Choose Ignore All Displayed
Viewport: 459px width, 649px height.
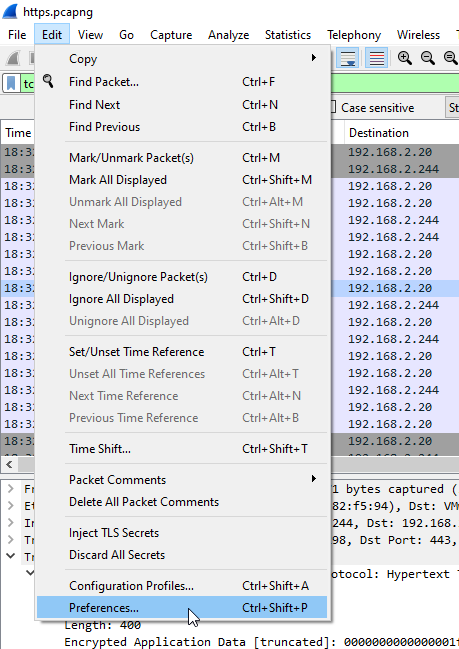tap(182, 299)
